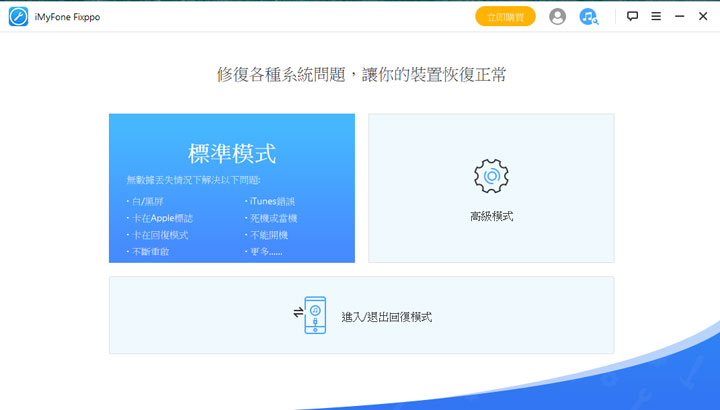Open the hamburger menu
This screenshot has height=410, width=720.
click(x=656, y=17)
